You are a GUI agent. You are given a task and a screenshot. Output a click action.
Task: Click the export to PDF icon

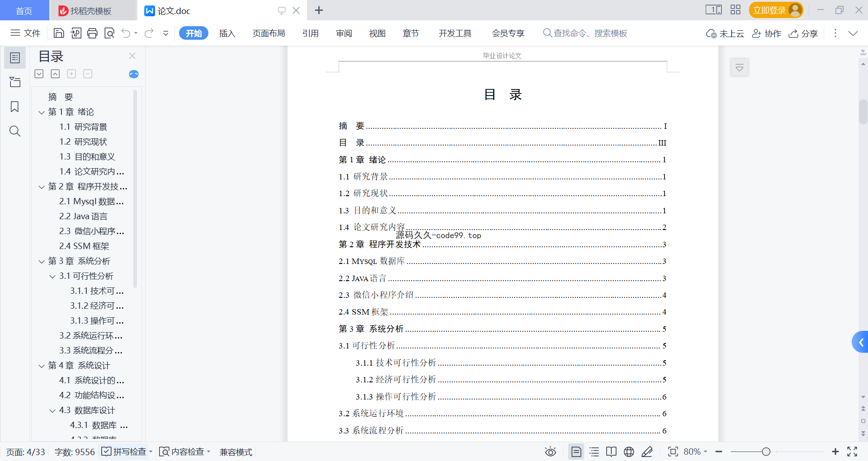point(76,33)
